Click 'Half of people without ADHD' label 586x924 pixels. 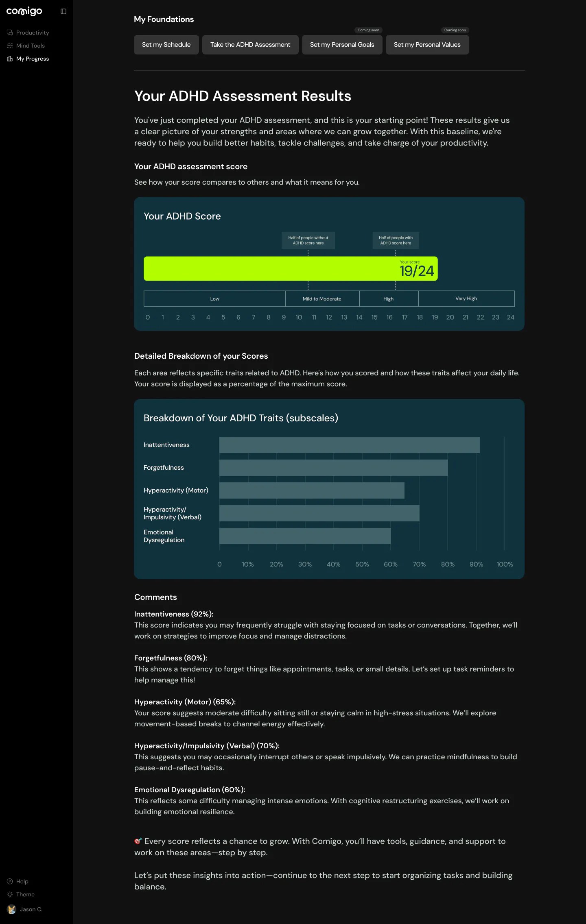(x=308, y=240)
